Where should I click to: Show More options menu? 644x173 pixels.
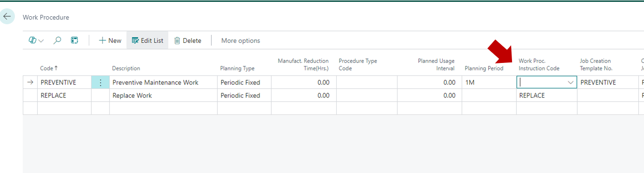pyautogui.click(x=241, y=41)
